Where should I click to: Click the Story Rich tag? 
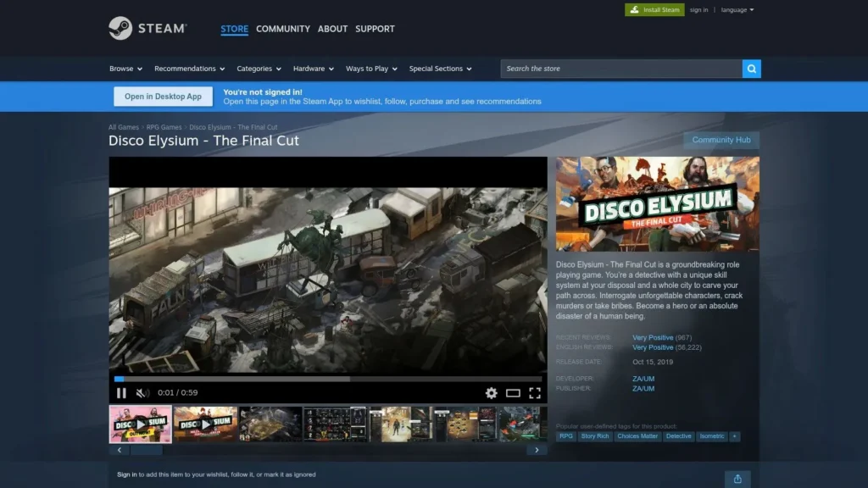(x=594, y=436)
